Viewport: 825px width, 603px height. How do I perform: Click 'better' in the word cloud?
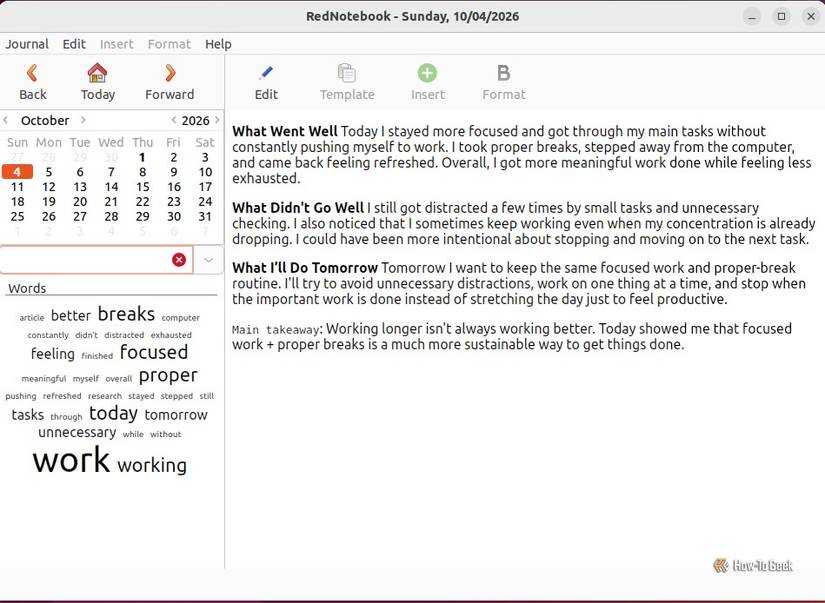point(71,316)
